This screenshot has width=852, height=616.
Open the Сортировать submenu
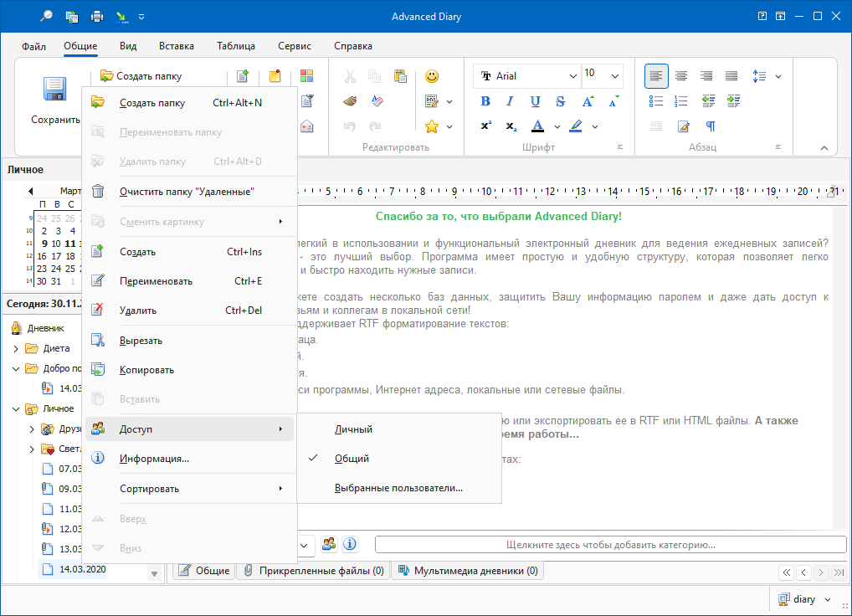(x=190, y=488)
